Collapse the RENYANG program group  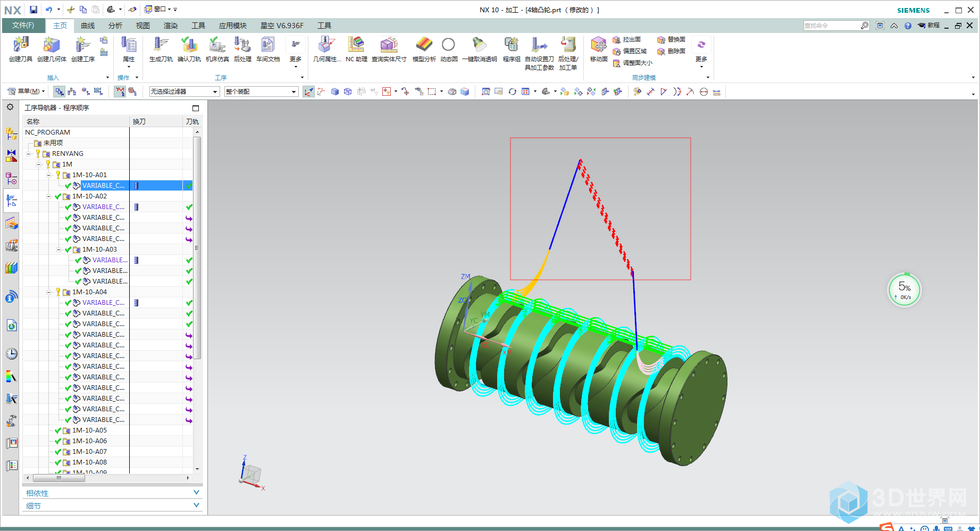coord(29,154)
